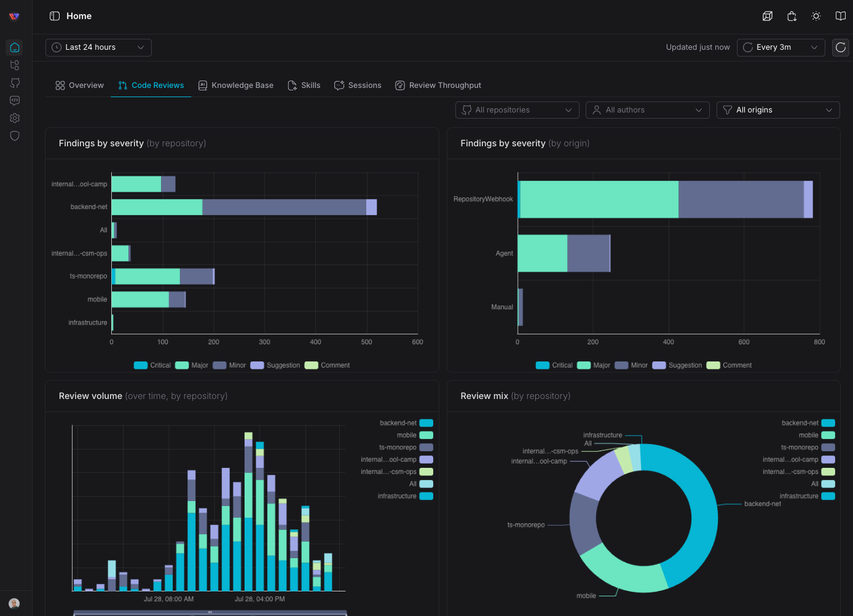Toggle Minor legend in repository severity chart
The width and height of the screenshot is (853, 616).
tap(229, 365)
